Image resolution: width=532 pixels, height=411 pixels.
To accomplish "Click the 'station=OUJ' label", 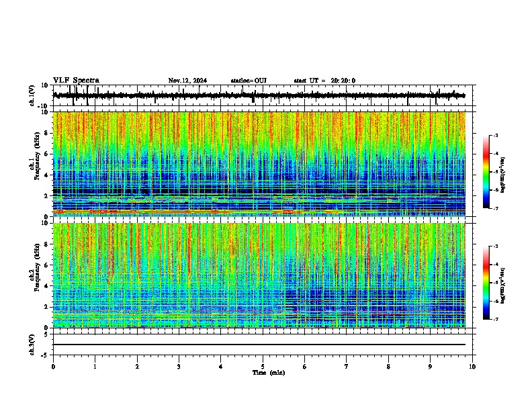I will [x=249, y=81].
